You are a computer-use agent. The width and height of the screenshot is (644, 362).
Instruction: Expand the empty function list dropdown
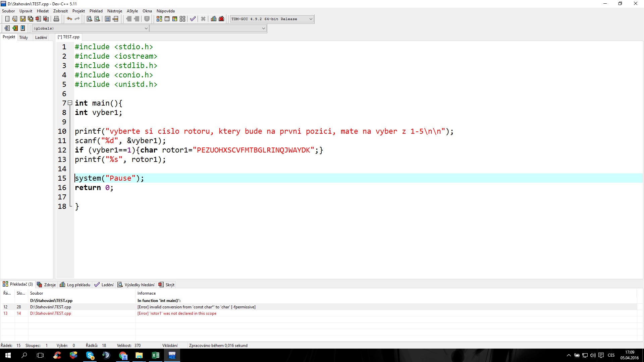coord(263,28)
